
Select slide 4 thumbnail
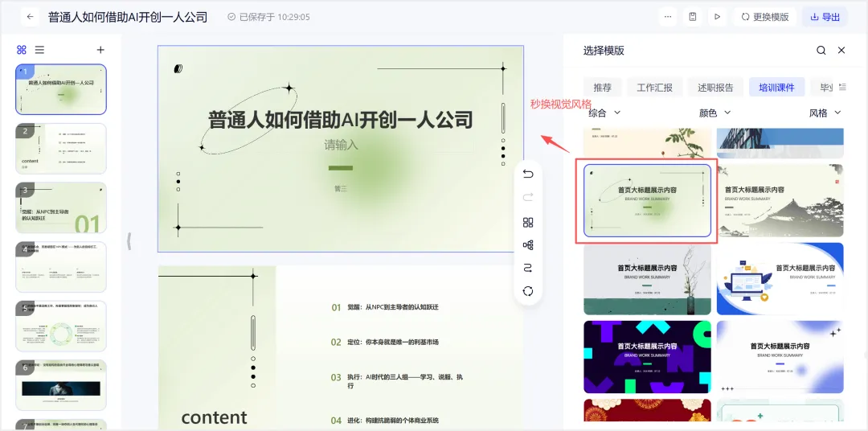click(x=61, y=266)
